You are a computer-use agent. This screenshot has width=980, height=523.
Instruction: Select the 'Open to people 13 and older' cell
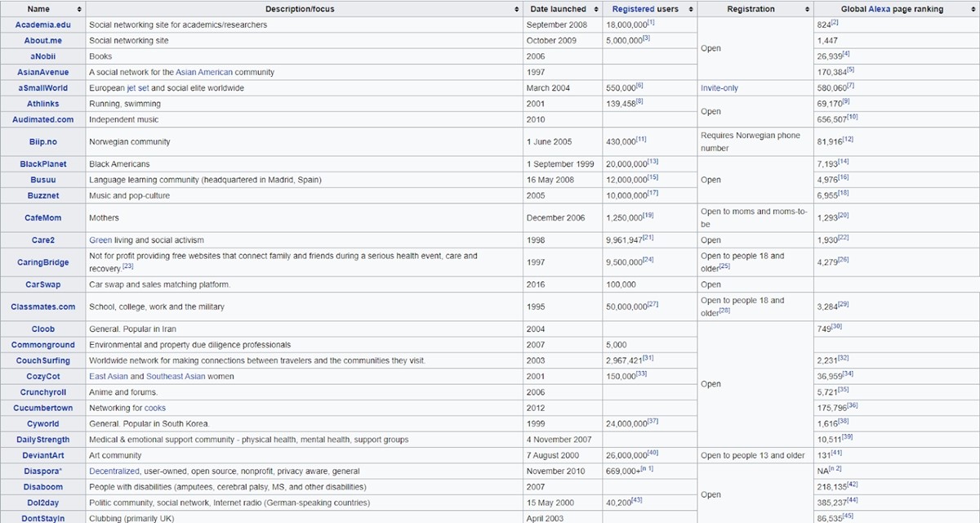click(755, 456)
